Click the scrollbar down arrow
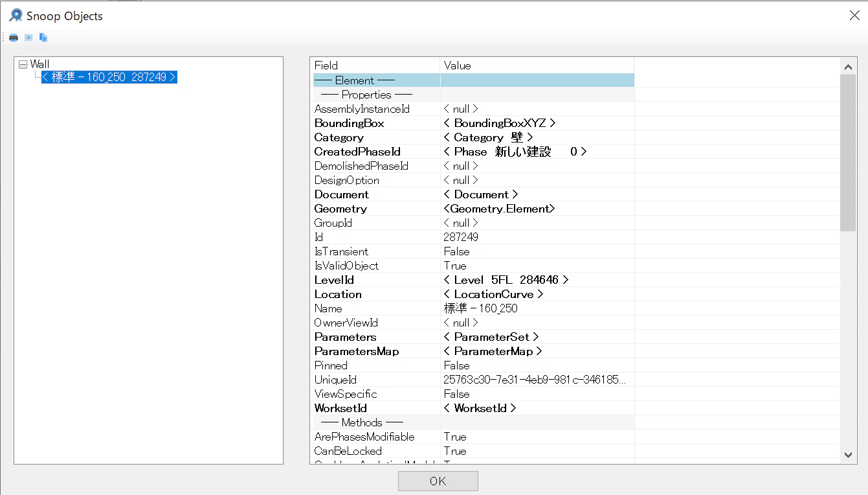868x495 pixels. point(848,455)
